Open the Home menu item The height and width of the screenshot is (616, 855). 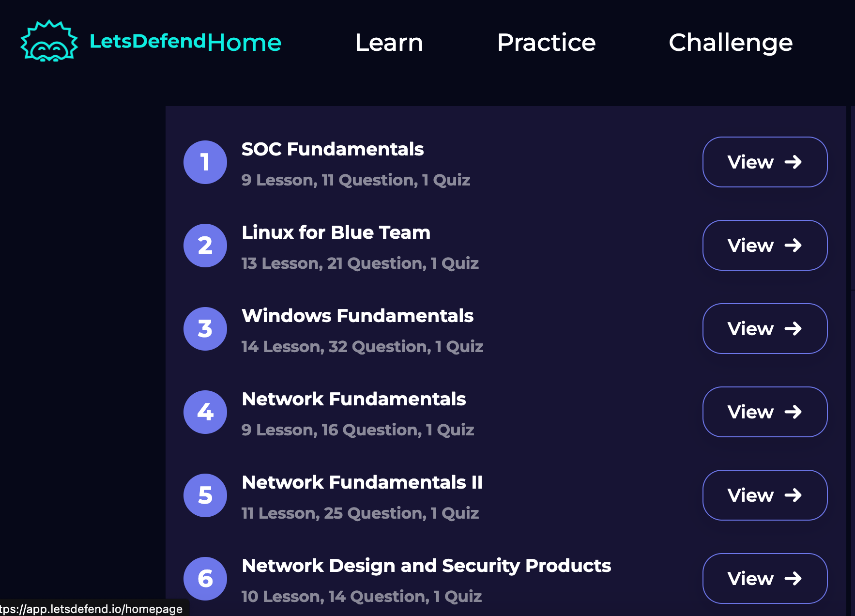click(244, 43)
